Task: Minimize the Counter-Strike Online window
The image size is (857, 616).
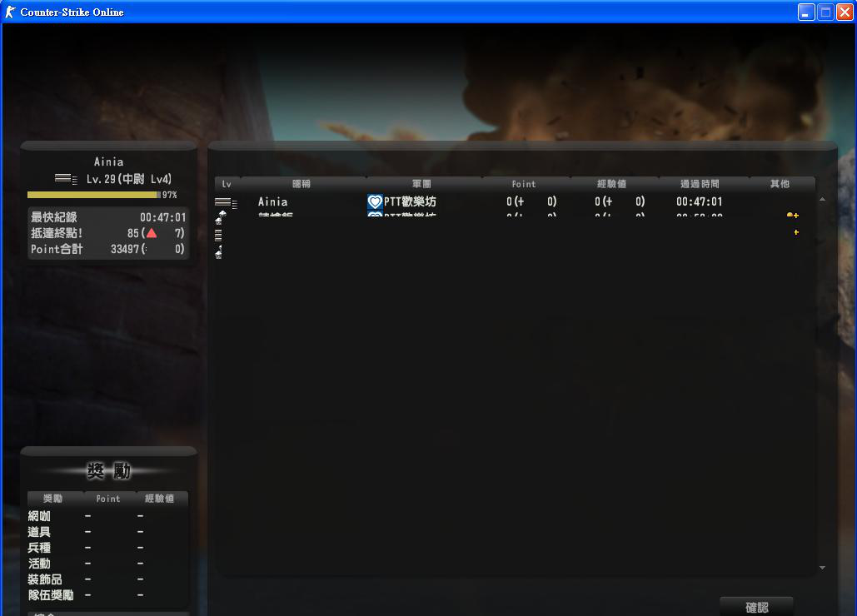Action: point(806,12)
